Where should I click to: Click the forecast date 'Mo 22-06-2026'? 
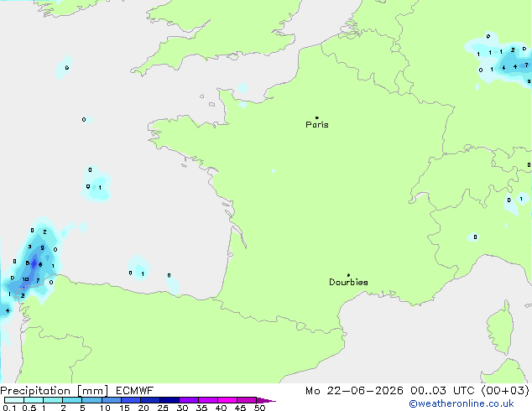pyautogui.click(x=354, y=391)
